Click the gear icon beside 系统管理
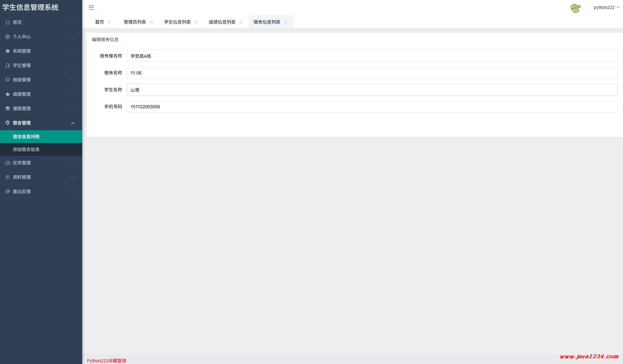Image resolution: width=623 pixels, height=364 pixels. pos(8,51)
